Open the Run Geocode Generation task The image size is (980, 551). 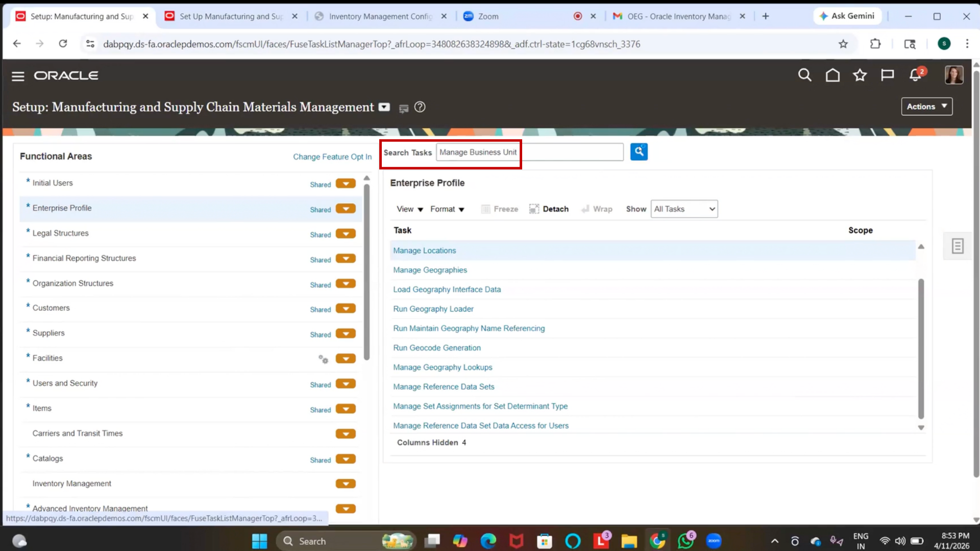coord(436,348)
